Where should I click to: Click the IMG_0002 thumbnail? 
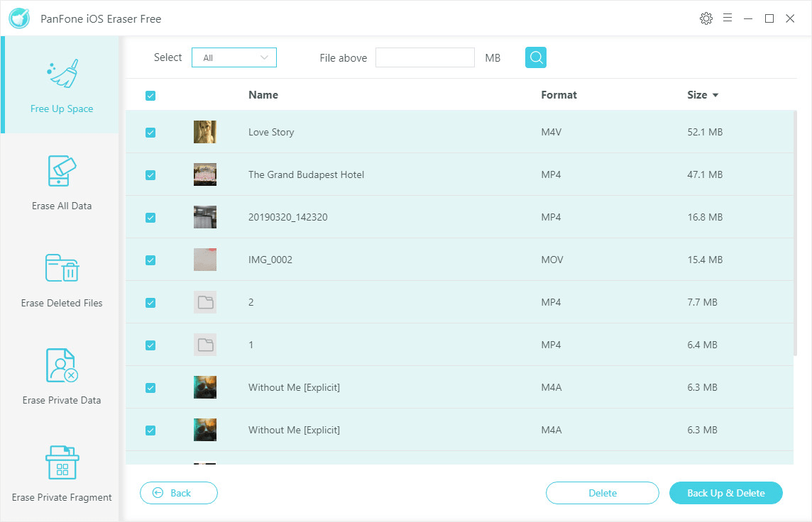[205, 260]
